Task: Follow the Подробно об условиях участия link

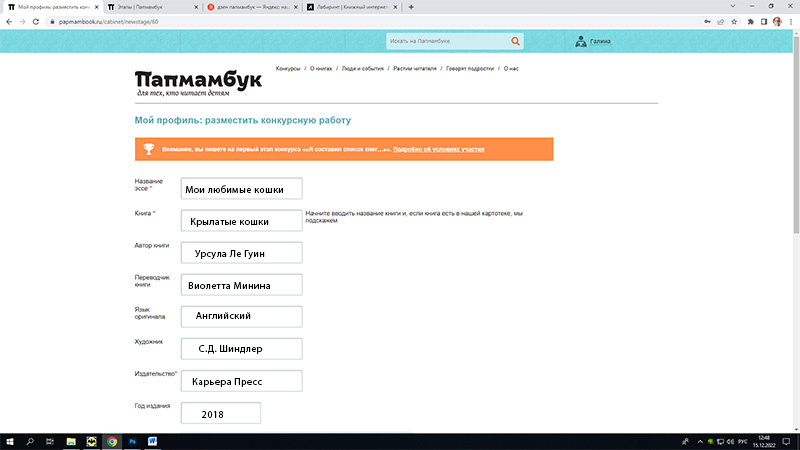Action: (439, 149)
